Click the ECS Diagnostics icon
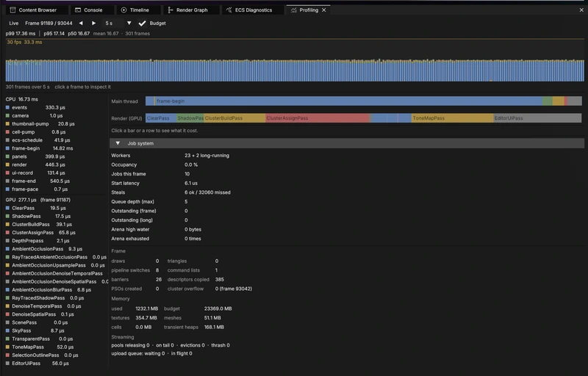 [x=229, y=10]
